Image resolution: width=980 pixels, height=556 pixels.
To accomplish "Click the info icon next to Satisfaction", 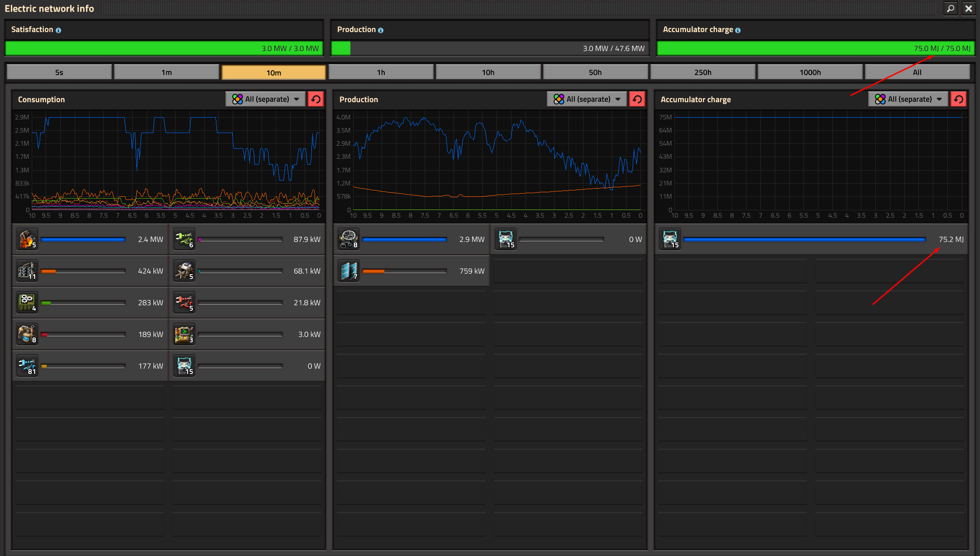I will 58,30.
